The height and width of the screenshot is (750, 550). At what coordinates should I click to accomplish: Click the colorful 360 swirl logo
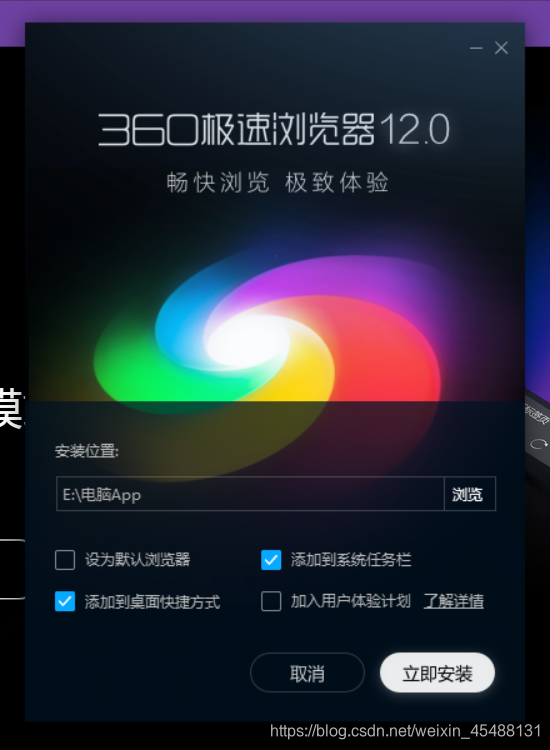[268, 344]
